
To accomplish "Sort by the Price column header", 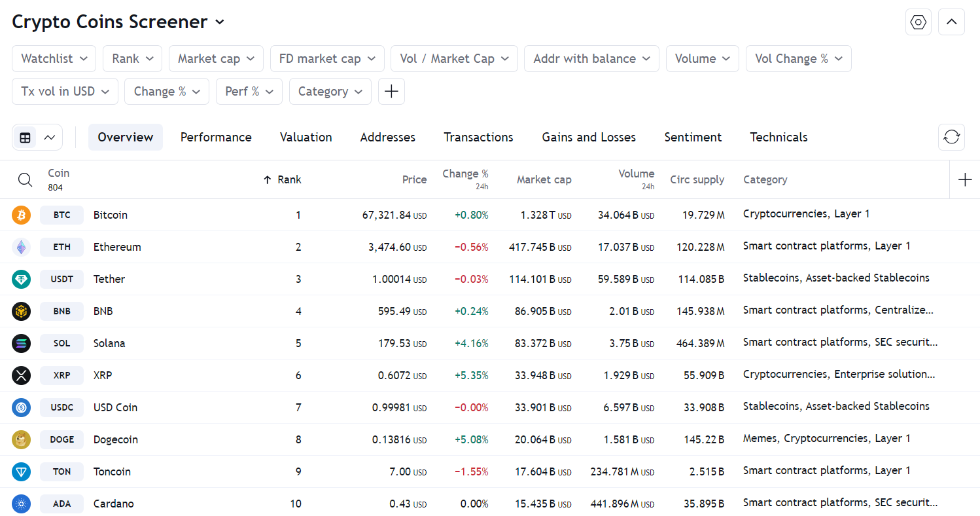I will coord(414,180).
